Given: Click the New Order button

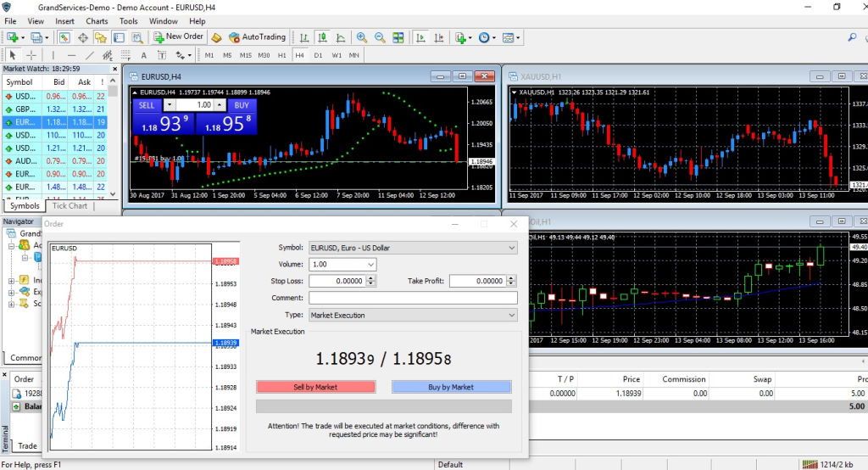Looking at the screenshot, I should tap(178, 37).
